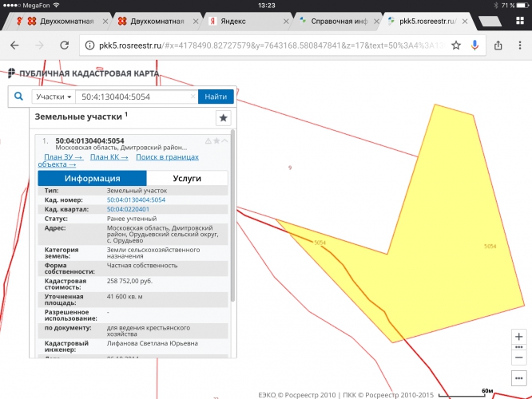Click status value Ранее учтенный
The width and height of the screenshot is (532, 399).
(132, 219)
